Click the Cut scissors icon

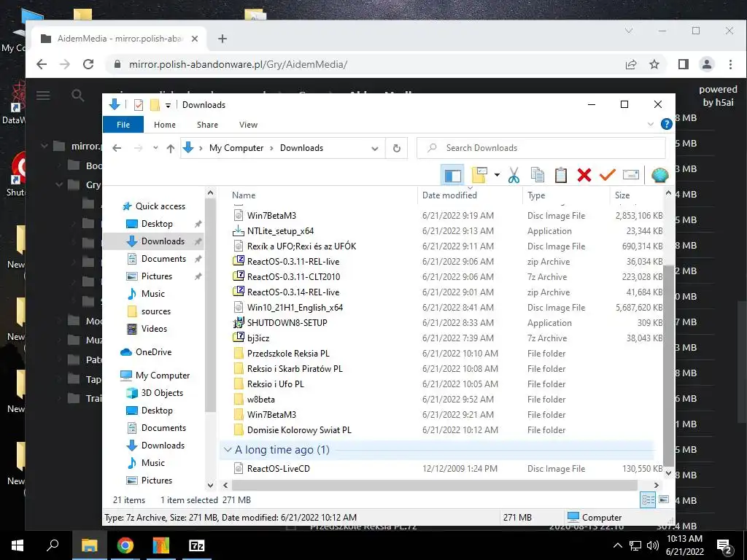point(514,175)
